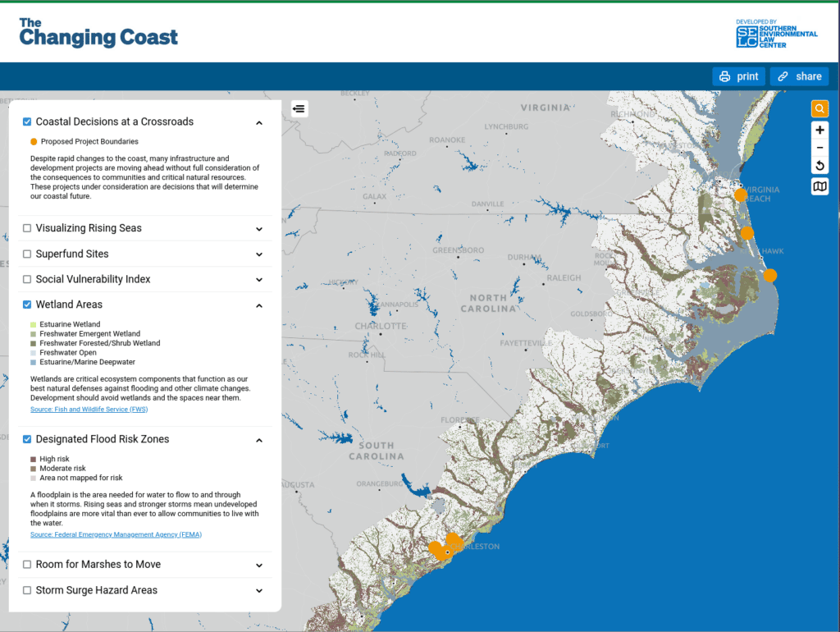This screenshot has height=632, width=840.
Task: Click the Charlotte city label on map
Action: pyautogui.click(x=381, y=326)
